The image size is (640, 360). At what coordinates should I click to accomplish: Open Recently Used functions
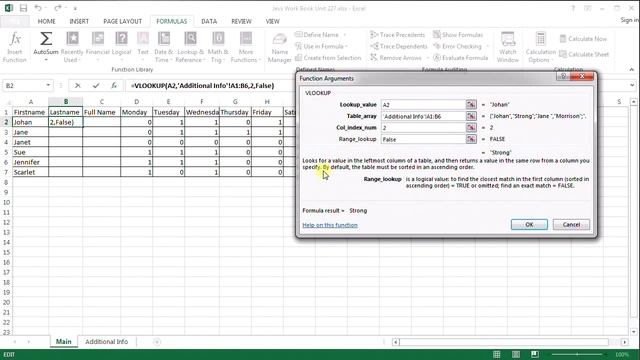click(72, 47)
